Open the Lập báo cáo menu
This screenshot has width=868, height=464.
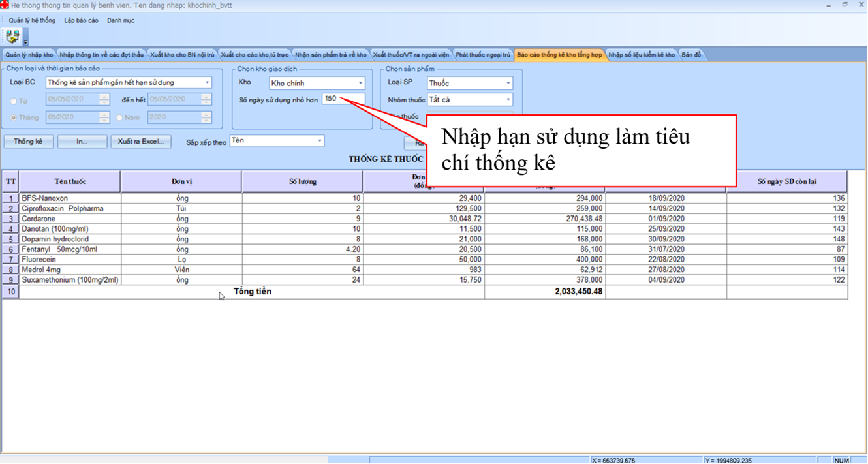pos(82,20)
